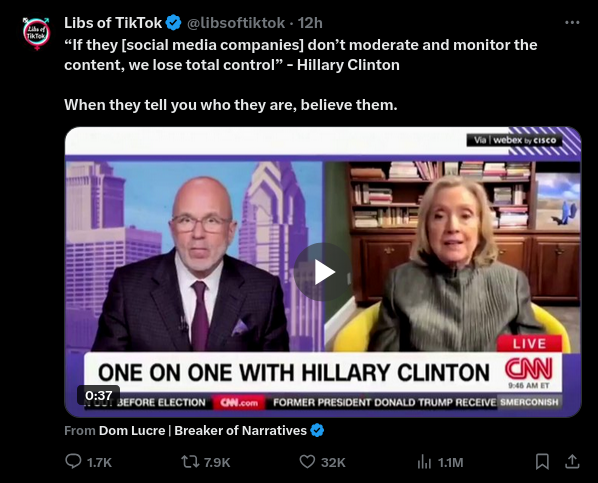
Task: Click the 0:37 video duration label
Action: click(98, 395)
